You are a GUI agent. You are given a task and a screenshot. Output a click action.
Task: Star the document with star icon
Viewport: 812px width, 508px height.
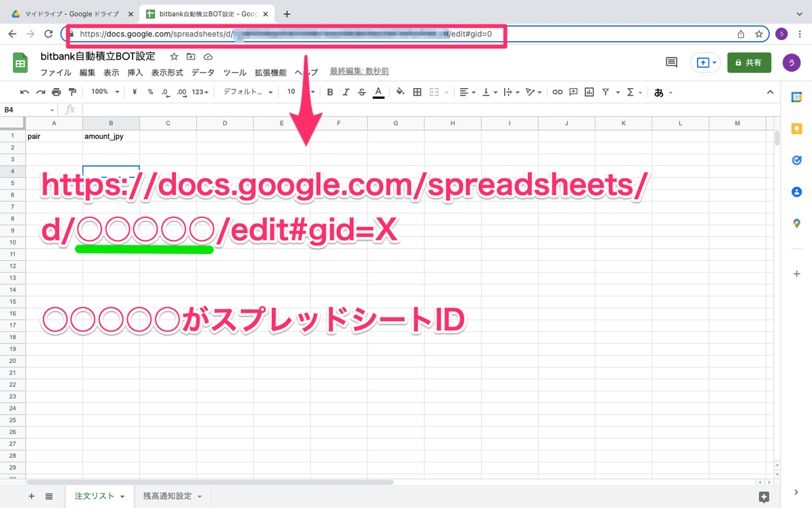175,57
